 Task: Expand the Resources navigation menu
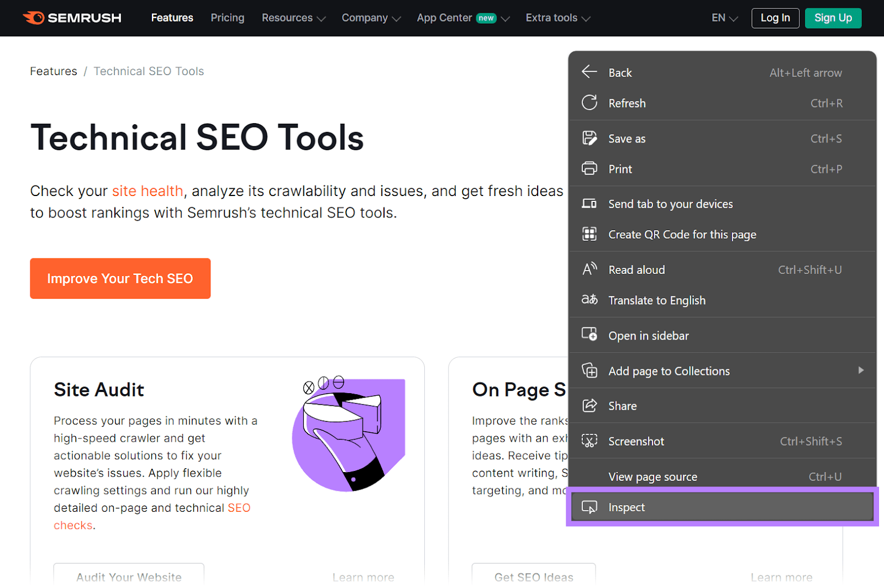[293, 18]
